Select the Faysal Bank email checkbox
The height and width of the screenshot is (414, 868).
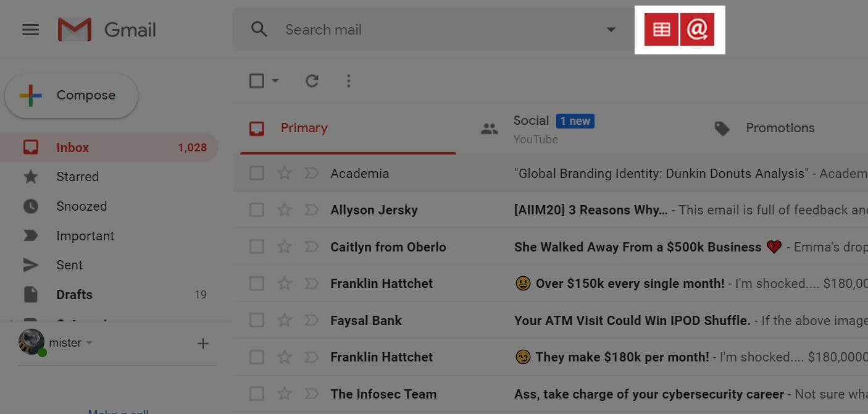(x=257, y=320)
